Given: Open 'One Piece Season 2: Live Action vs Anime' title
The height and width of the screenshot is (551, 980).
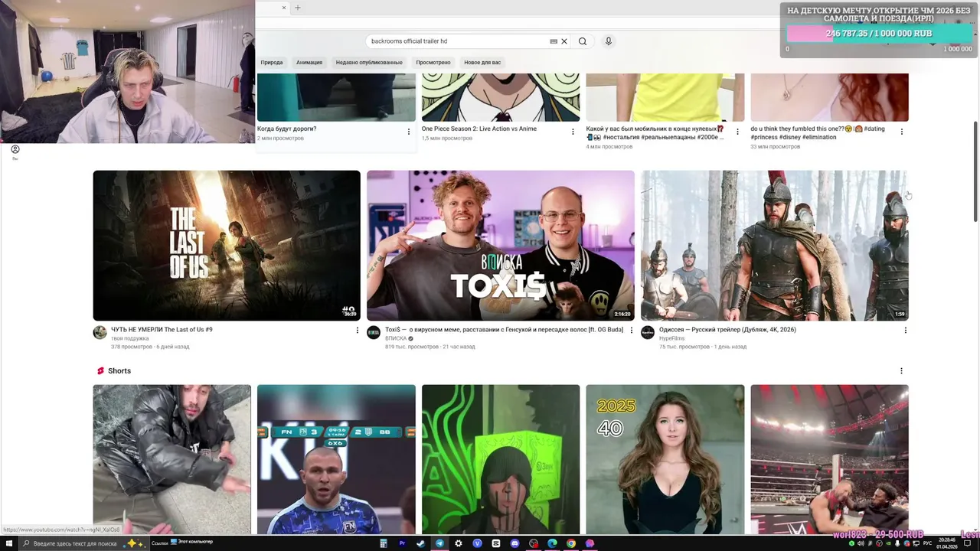Looking at the screenshot, I should [479, 129].
